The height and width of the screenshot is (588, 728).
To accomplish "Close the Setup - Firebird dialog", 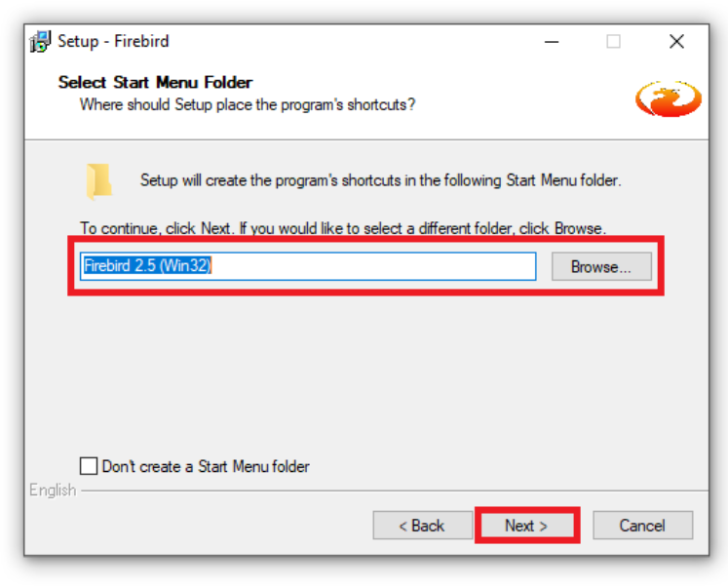I will click(676, 42).
